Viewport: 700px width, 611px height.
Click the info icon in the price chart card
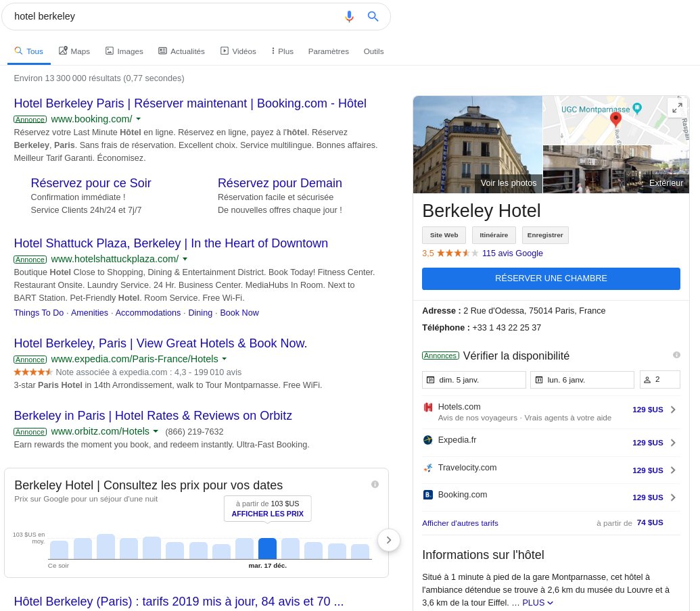click(x=375, y=485)
